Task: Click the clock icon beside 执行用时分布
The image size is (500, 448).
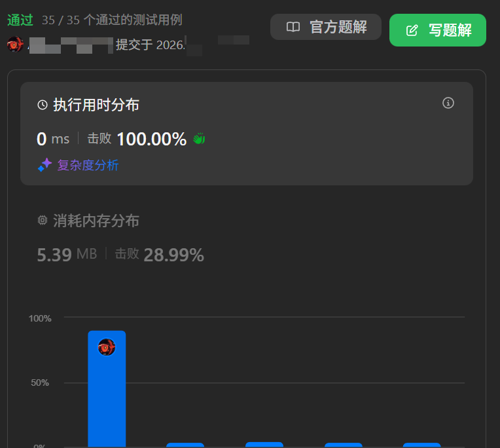Action: (x=43, y=105)
